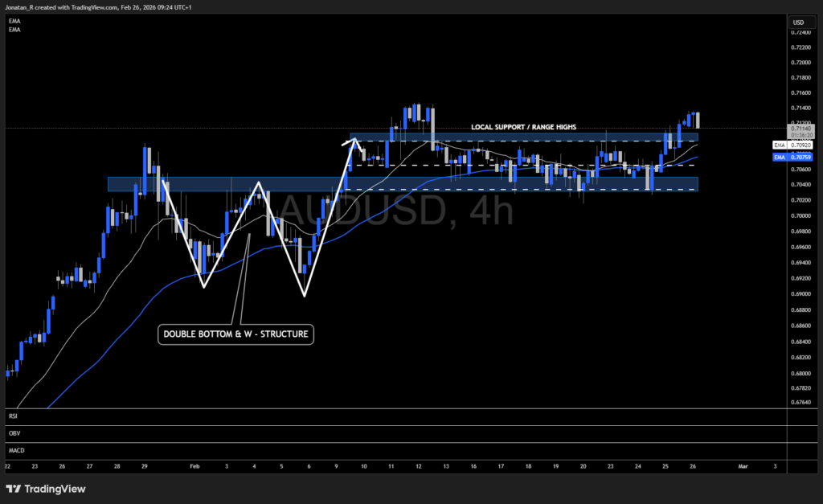Image resolution: width=823 pixels, height=504 pixels.
Task: Toggle the USD currency unit on the price scale
Action: tap(800, 23)
